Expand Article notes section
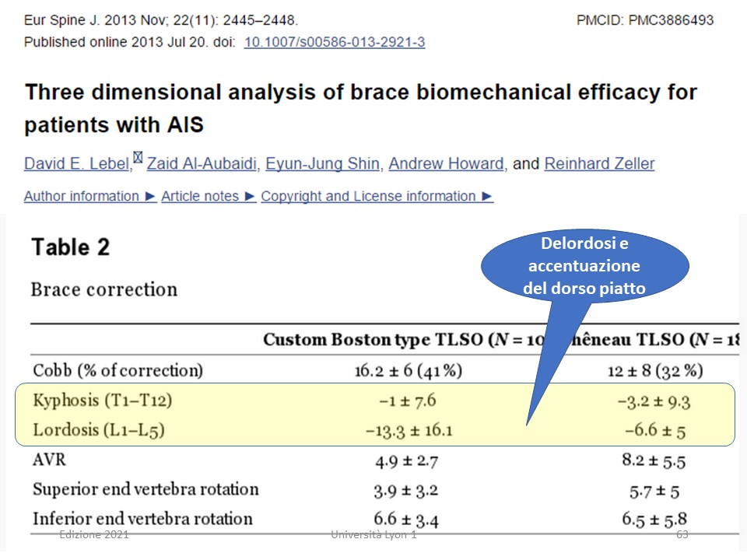This screenshot has height=560, width=747. click(209, 196)
